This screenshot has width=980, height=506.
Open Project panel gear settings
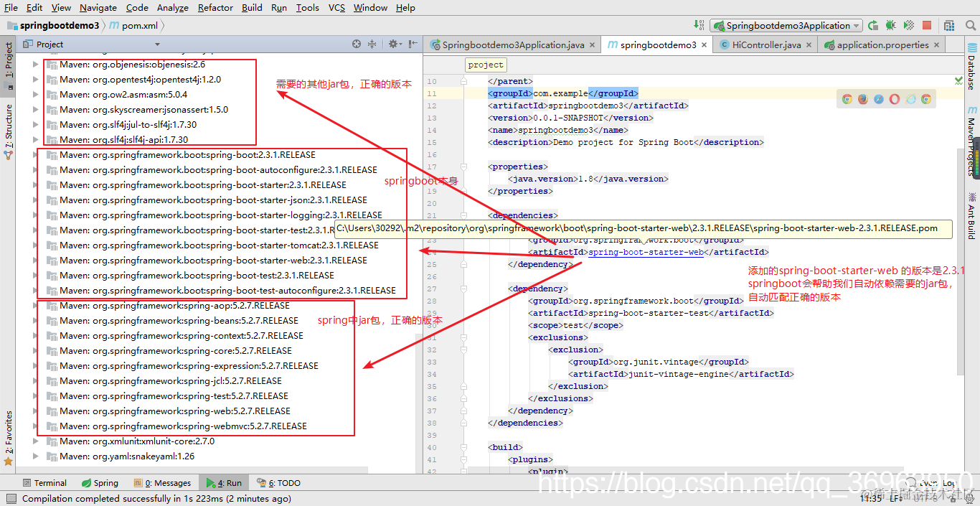394,44
